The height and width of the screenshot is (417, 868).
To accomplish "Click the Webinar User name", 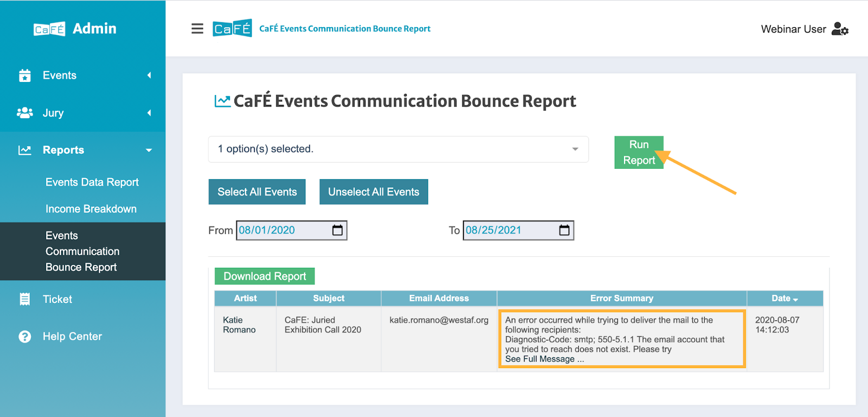I will (793, 29).
